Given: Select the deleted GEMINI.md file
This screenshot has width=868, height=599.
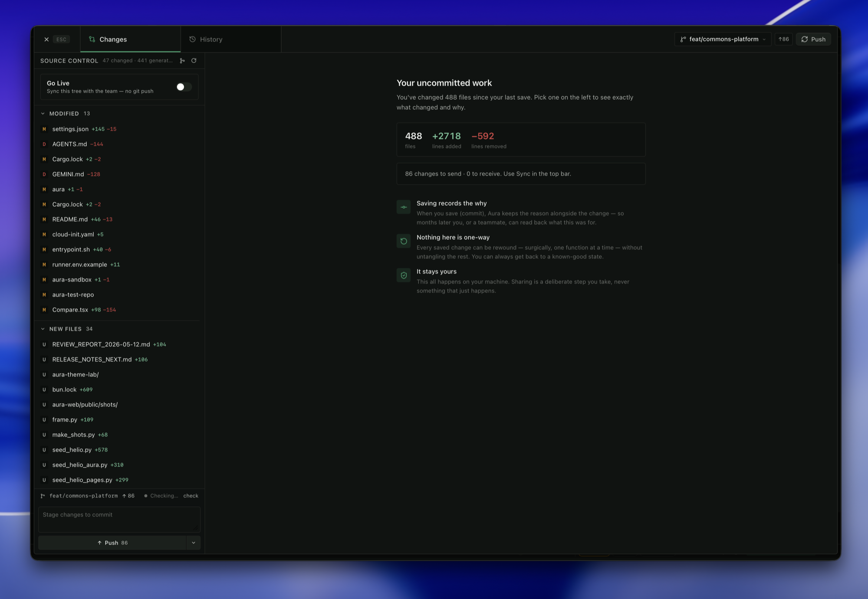Looking at the screenshot, I should click(119, 174).
